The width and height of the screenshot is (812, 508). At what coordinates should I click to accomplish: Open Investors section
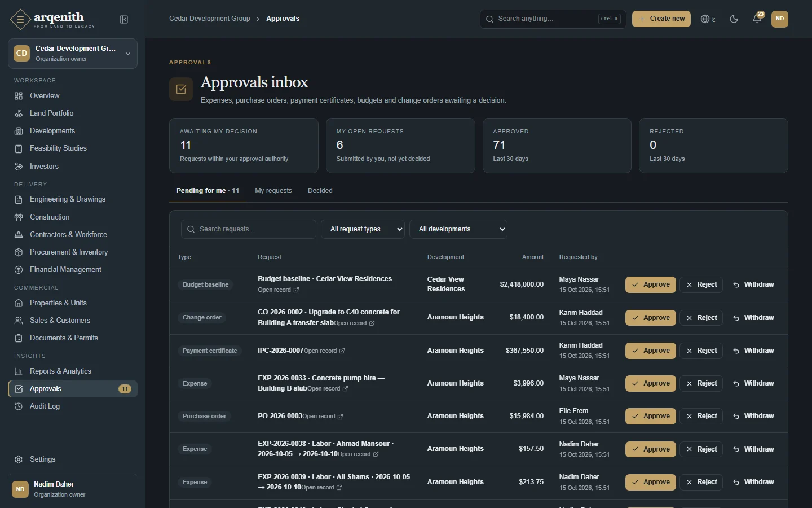click(73, 167)
